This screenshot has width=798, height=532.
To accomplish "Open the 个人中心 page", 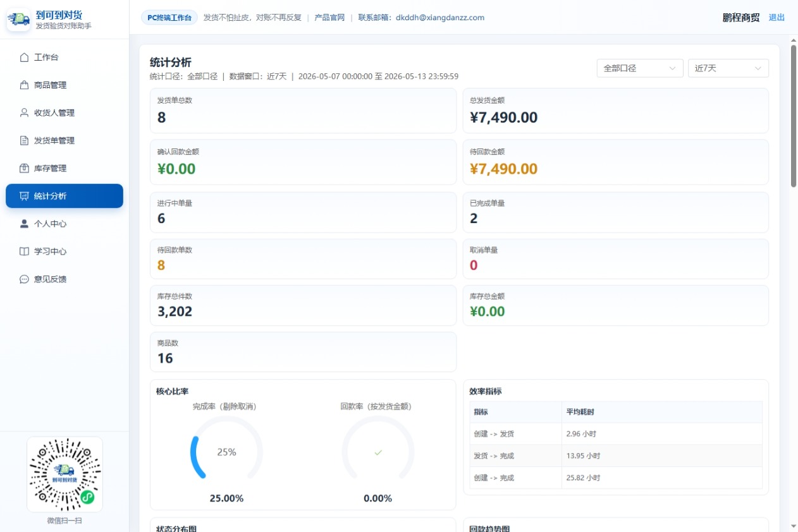I will tap(64, 224).
